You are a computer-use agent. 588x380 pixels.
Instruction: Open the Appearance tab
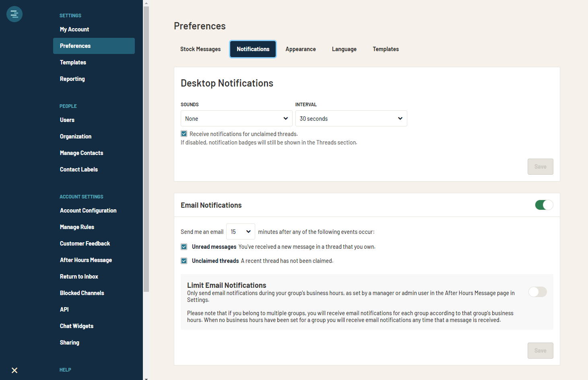[x=301, y=49]
